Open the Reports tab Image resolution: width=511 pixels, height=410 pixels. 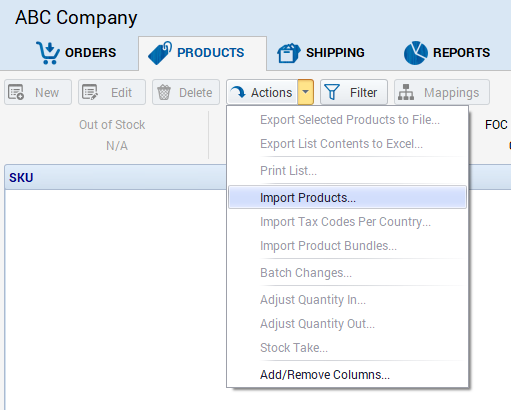click(x=447, y=53)
